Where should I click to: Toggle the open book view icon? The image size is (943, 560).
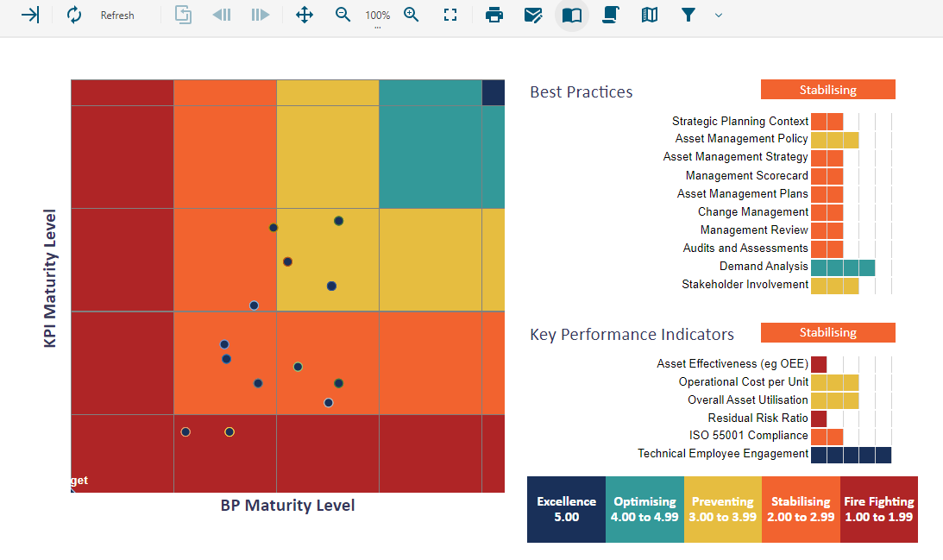point(571,15)
